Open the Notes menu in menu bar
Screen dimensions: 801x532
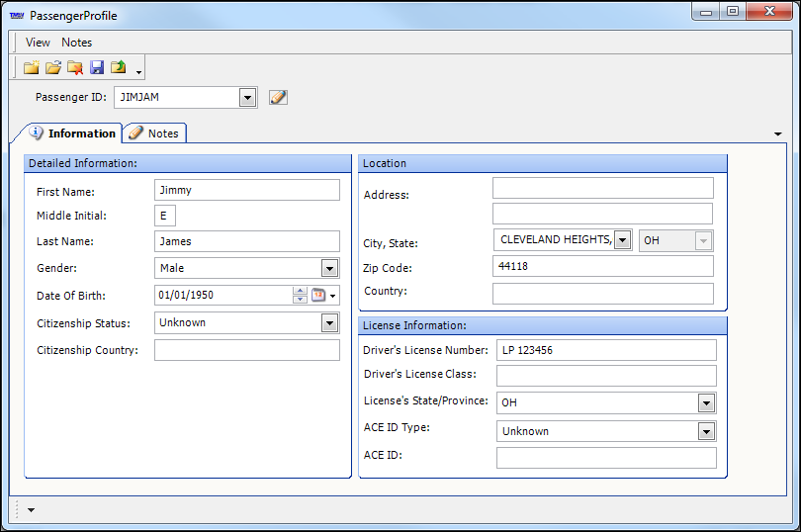point(76,43)
